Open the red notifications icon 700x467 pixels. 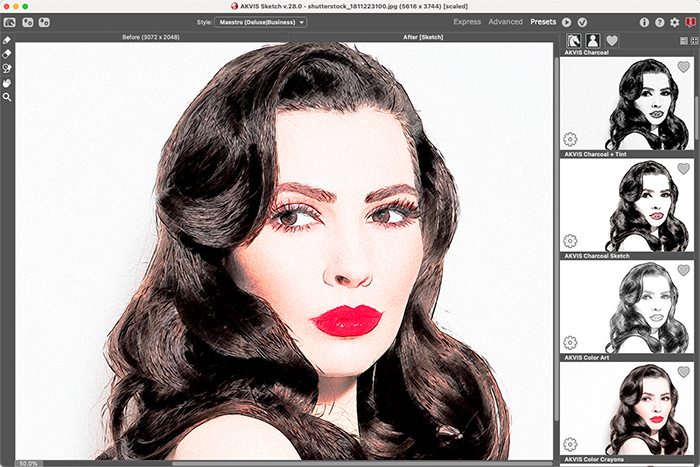pyautogui.click(x=691, y=22)
